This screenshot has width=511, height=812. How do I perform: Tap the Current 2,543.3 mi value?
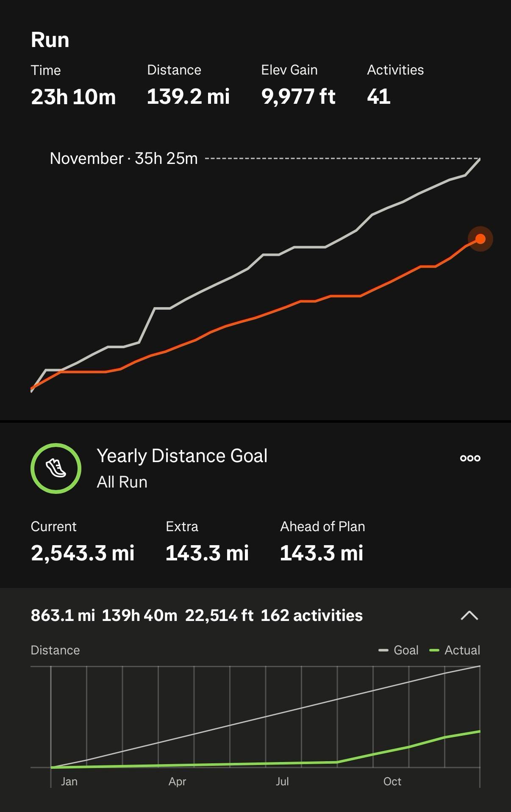[83, 553]
